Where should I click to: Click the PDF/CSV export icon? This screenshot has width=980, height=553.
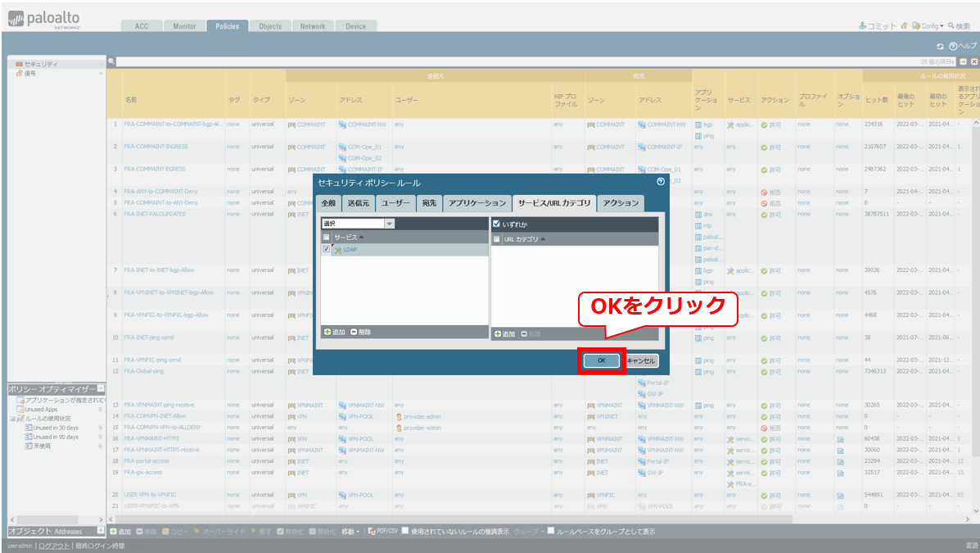372,531
